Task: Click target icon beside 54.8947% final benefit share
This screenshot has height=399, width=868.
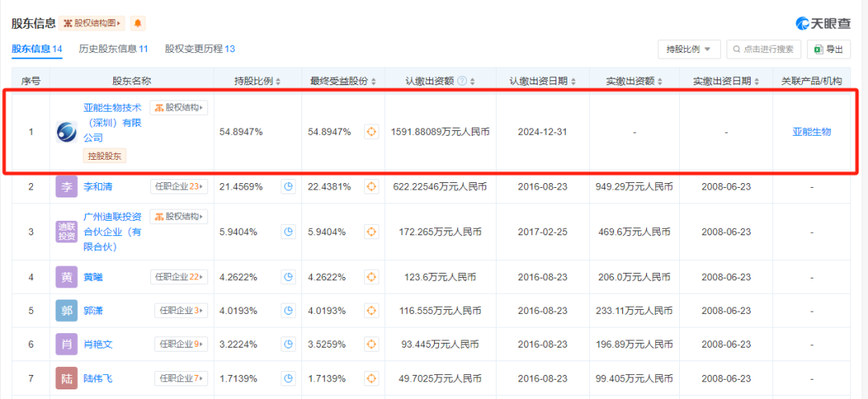Action: click(x=371, y=132)
